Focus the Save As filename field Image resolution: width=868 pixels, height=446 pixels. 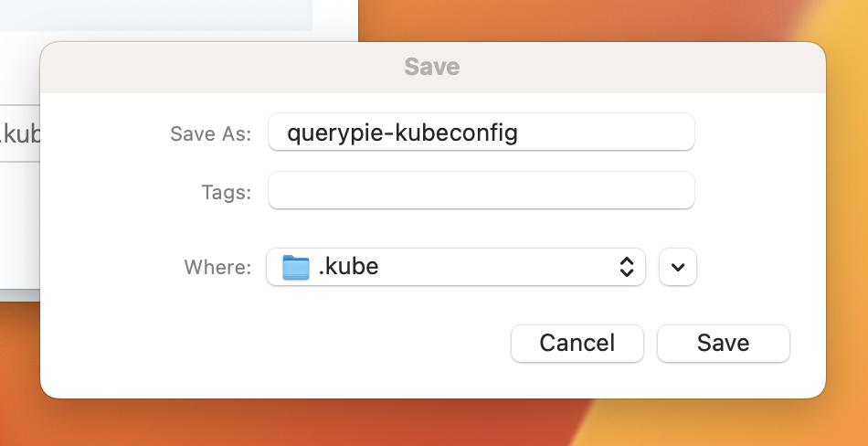click(481, 133)
